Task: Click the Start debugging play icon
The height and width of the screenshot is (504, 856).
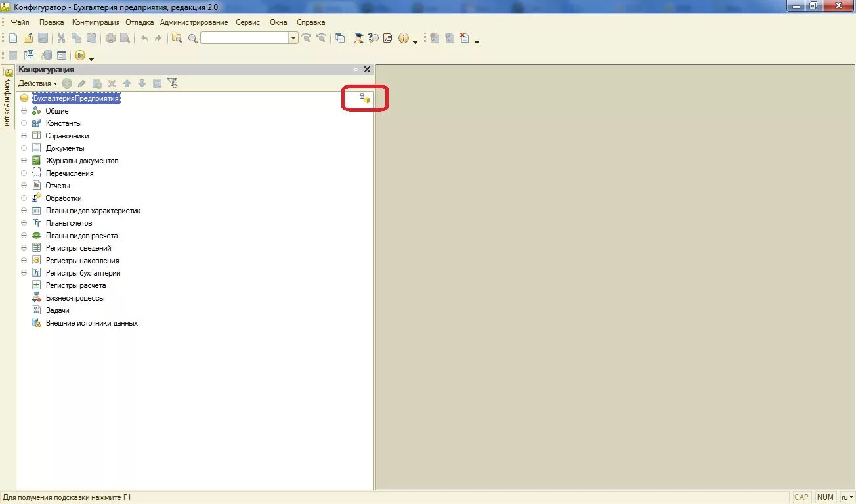Action: coord(80,55)
